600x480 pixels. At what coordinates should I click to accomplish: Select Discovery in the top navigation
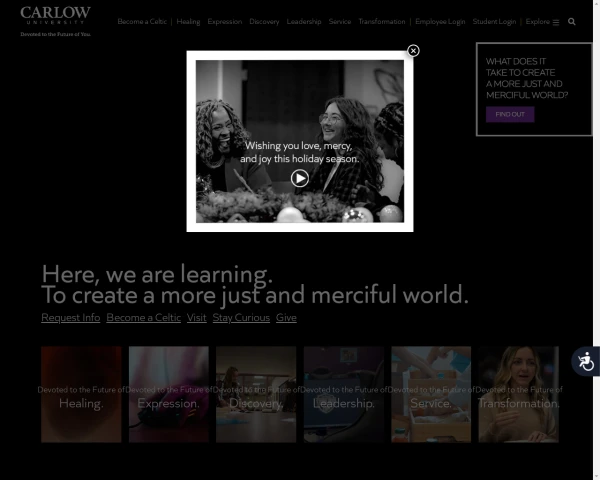[x=264, y=22]
